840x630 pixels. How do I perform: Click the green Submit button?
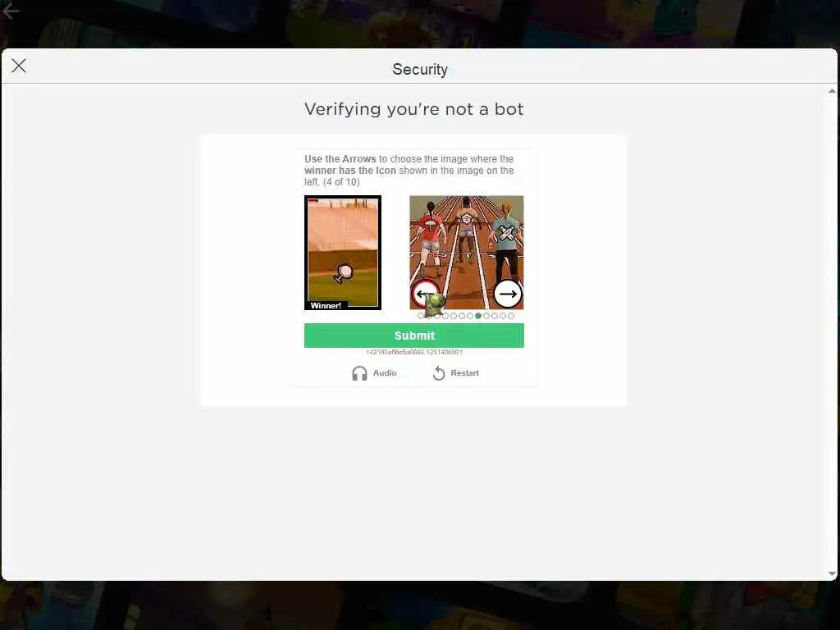pos(414,336)
